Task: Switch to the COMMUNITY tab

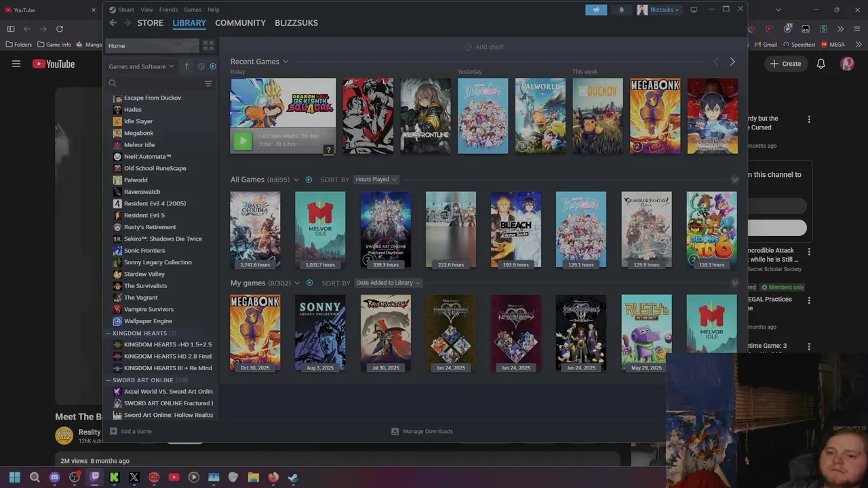Action: pos(240,22)
